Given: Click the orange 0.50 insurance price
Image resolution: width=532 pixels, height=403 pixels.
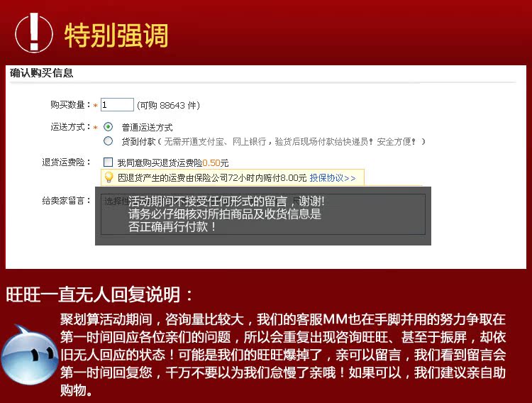Looking at the screenshot, I should [211, 162].
